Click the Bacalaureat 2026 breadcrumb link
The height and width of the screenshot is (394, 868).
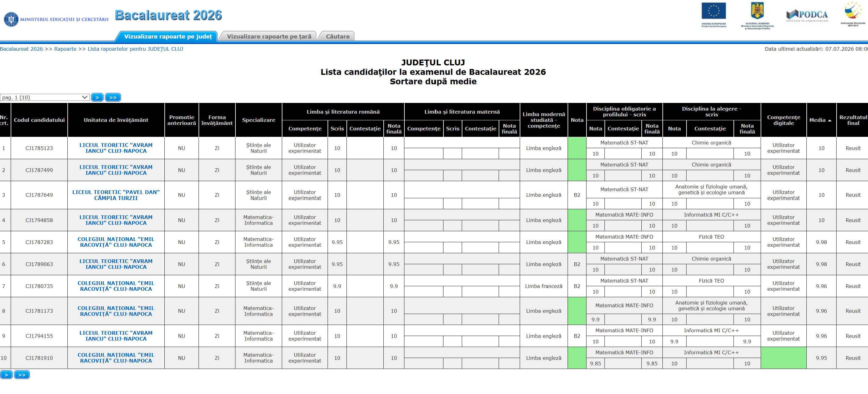(22, 49)
